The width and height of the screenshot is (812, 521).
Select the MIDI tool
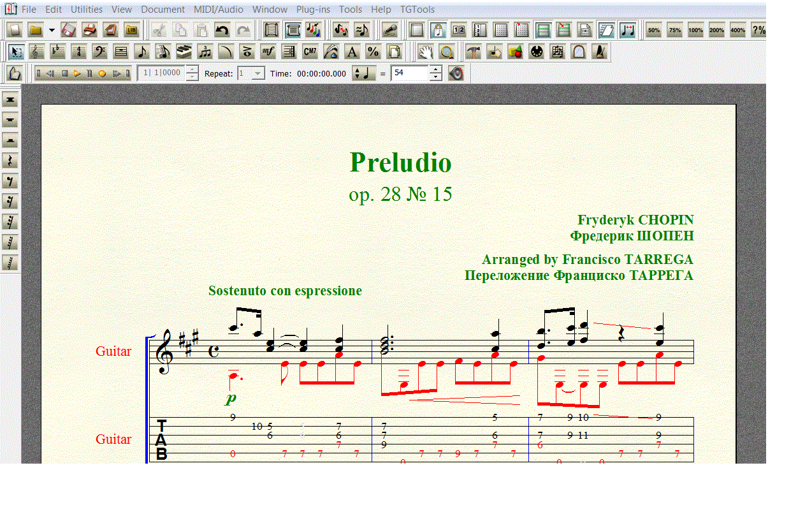(537, 52)
